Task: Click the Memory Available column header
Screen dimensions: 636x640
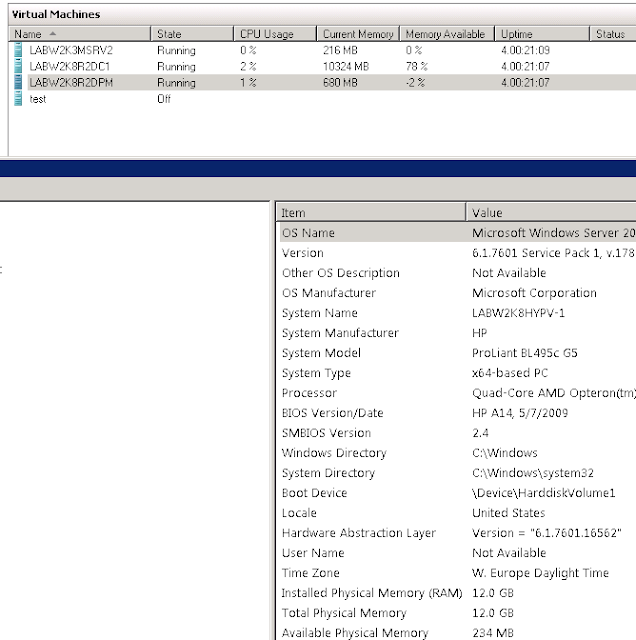Action: tap(447, 34)
